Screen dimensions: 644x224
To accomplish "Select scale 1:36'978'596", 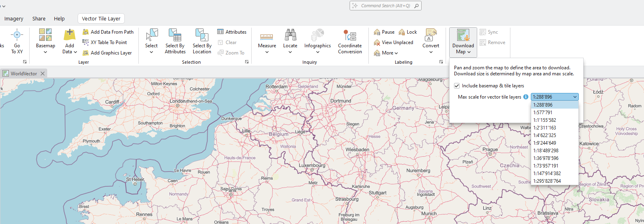I will pyautogui.click(x=555, y=158).
